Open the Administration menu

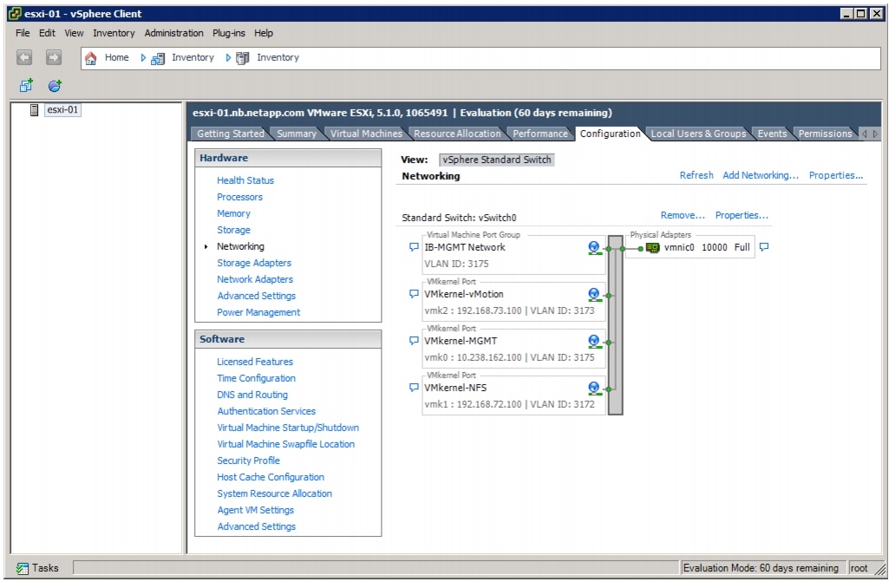[173, 33]
